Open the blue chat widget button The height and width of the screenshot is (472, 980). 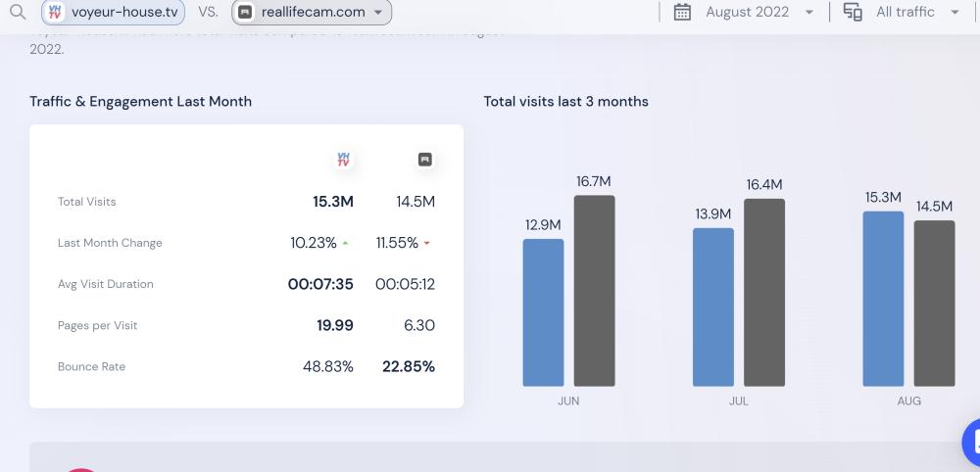tap(972, 441)
